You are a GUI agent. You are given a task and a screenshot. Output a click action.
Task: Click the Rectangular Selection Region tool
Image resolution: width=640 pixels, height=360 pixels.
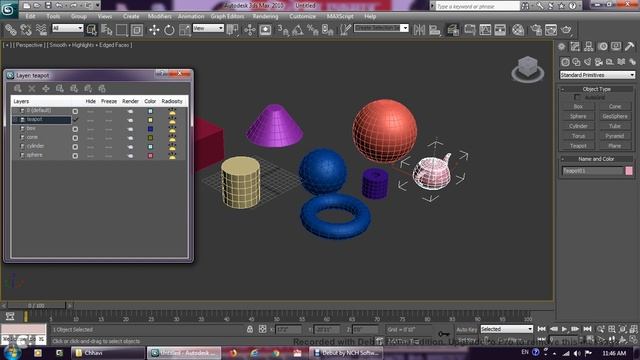122,30
